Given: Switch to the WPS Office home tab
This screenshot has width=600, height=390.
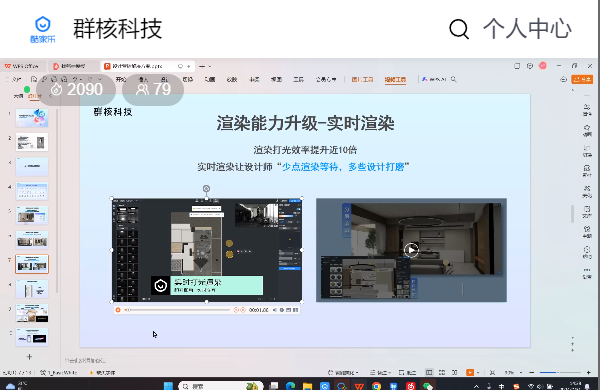Looking at the screenshot, I should [x=22, y=66].
